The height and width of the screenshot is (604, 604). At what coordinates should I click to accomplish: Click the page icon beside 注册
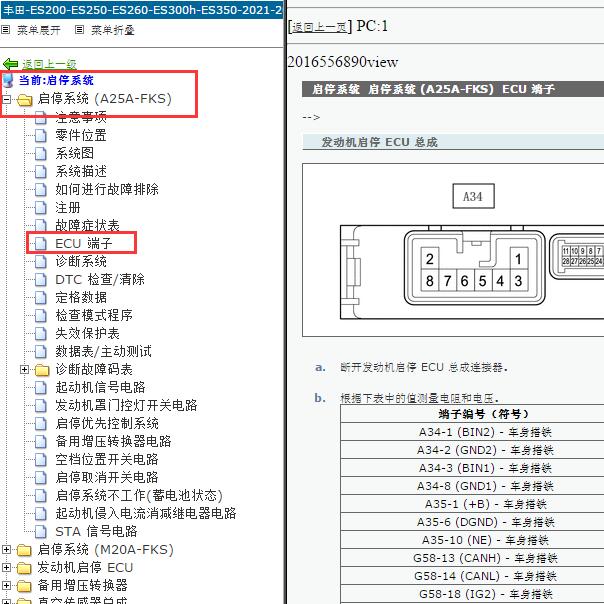[x=41, y=208]
